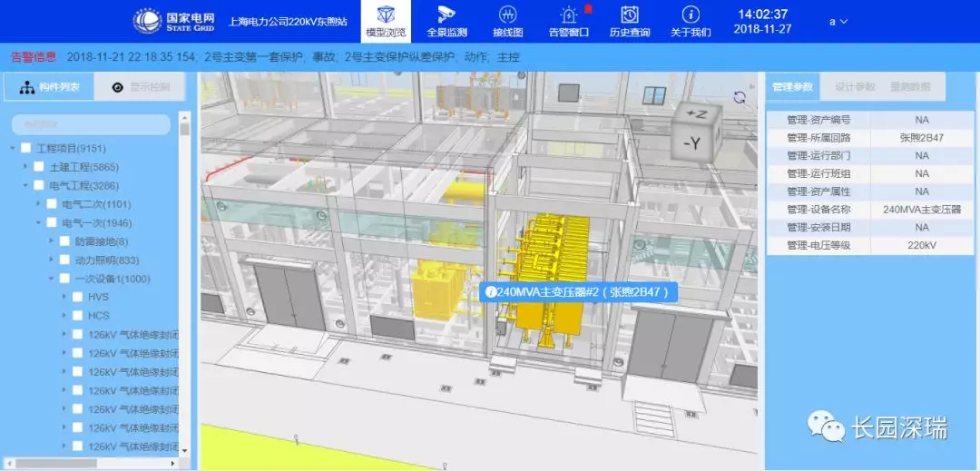980x471 pixels.
Task: Switch to the 显示控制 tab
Action: click(145, 88)
